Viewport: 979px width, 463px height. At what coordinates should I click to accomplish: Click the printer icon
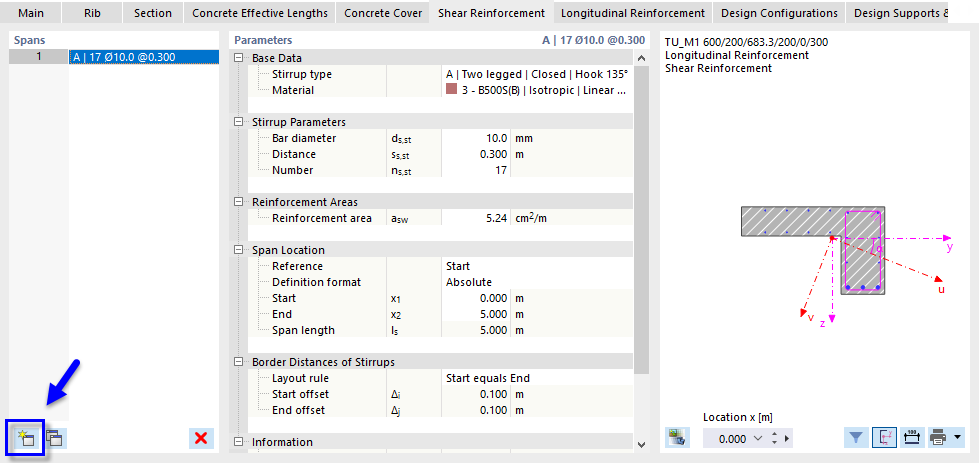pos(938,437)
